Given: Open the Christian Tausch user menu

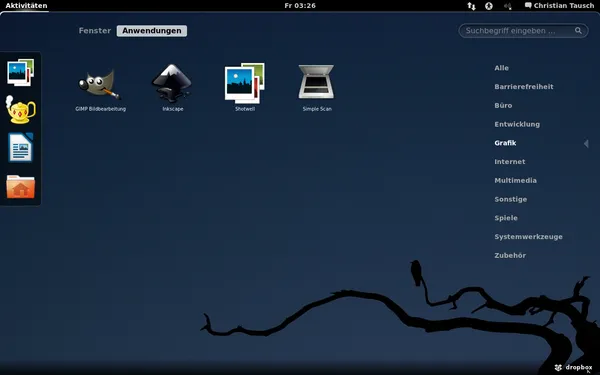Looking at the screenshot, I should pyautogui.click(x=559, y=5).
